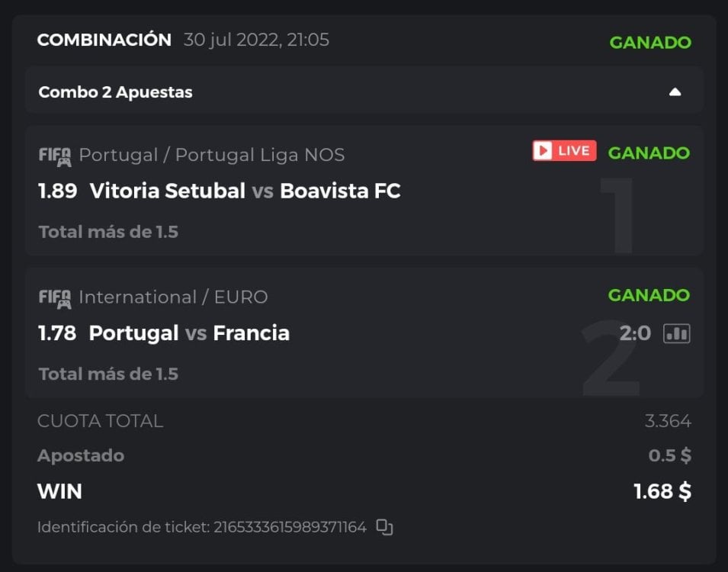Image resolution: width=728 pixels, height=572 pixels.
Task: Open match statistics for Portugal vs Francia
Action: point(676,333)
